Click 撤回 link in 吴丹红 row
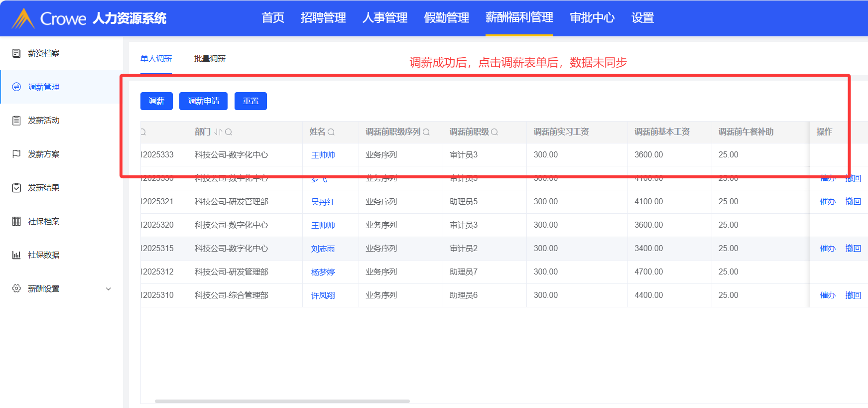The height and width of the screenshot is (408, 868). 853,202
